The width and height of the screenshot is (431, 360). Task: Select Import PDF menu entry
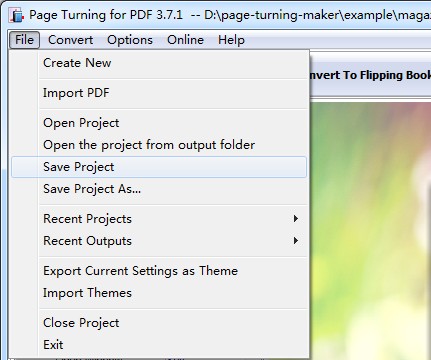(159, 93)
